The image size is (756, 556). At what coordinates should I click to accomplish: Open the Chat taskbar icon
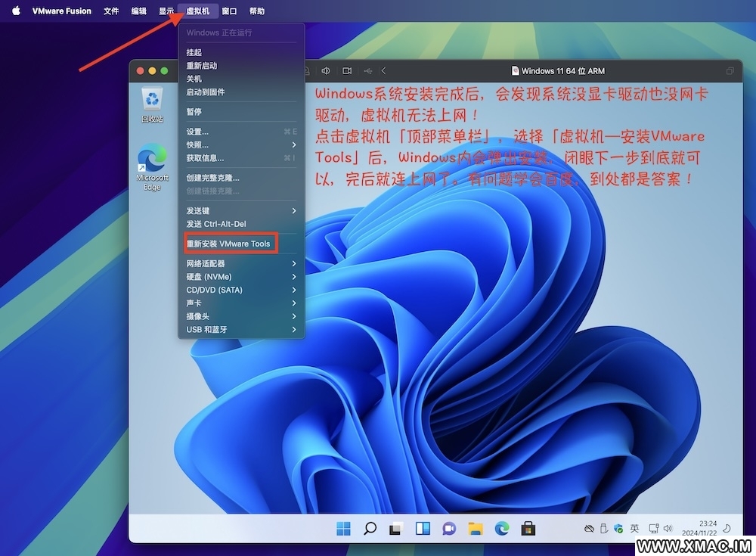pyautogui.click(x=449, y=529)
